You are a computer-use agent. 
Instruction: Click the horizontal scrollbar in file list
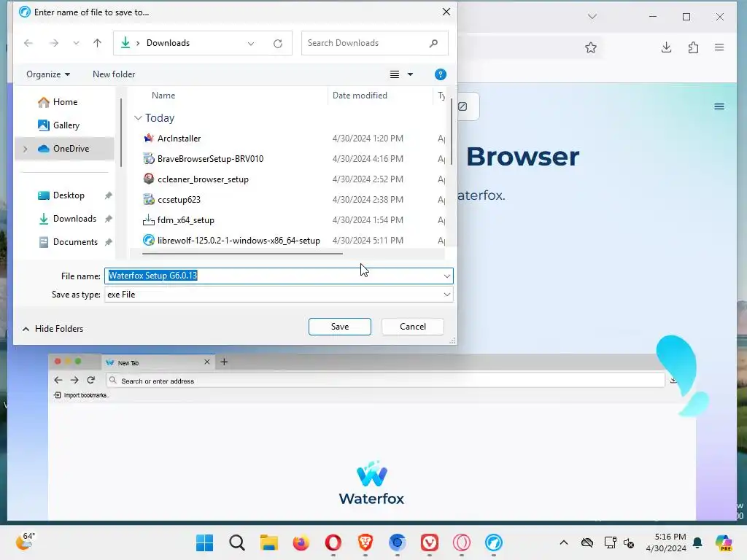click(x=242, y=253)
